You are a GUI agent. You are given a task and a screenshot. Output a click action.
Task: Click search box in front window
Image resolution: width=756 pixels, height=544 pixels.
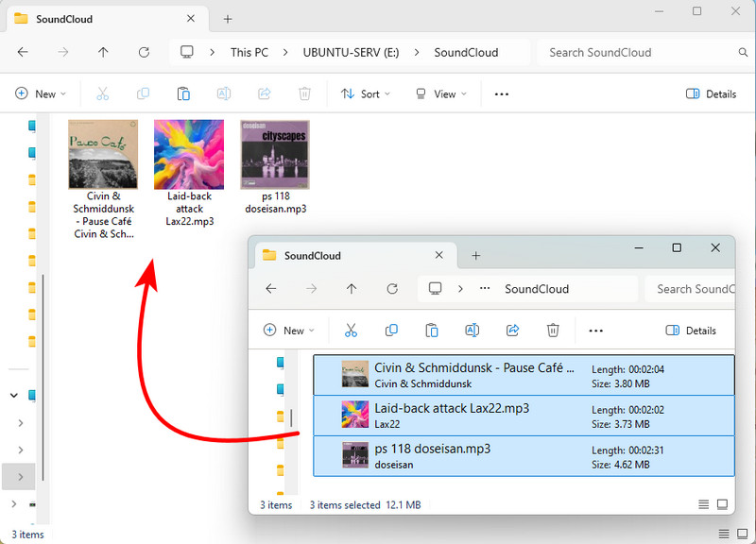coord(691,289)
